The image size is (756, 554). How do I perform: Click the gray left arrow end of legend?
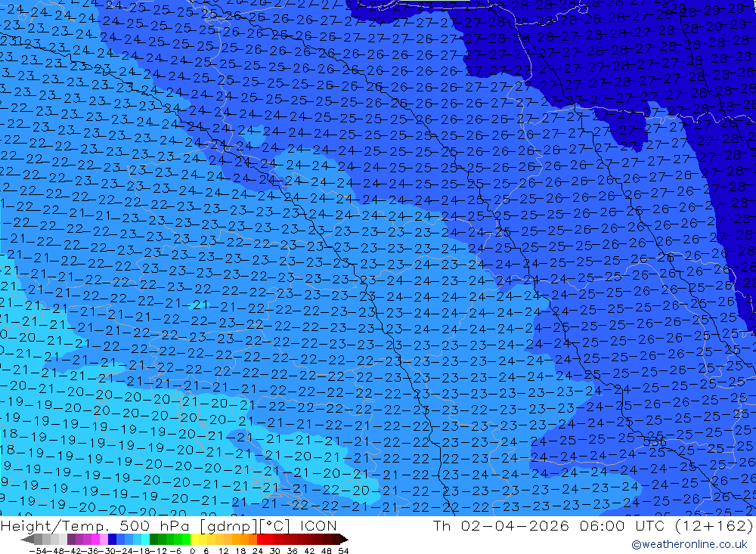click(x=27, y=539)
